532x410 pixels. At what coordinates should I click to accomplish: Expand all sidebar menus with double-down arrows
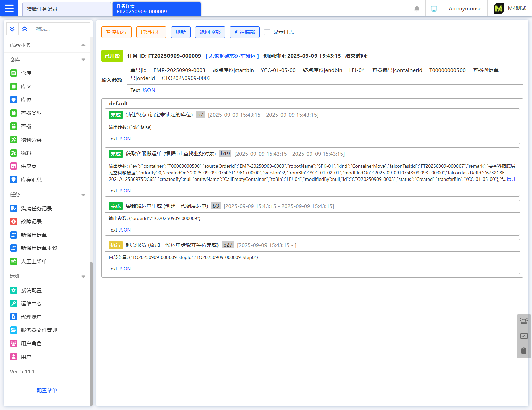point(12,29)
